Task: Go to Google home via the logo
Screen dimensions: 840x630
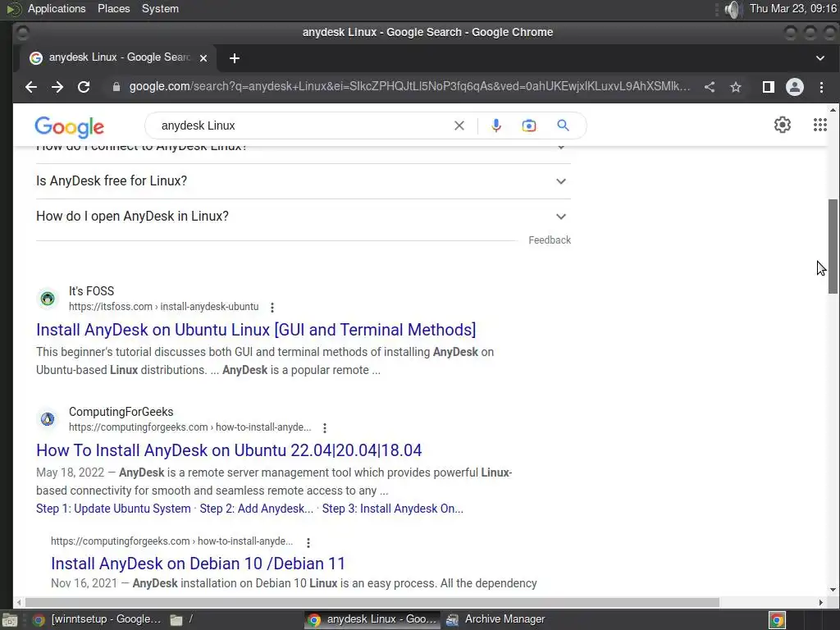Action: tap(70, 127)
